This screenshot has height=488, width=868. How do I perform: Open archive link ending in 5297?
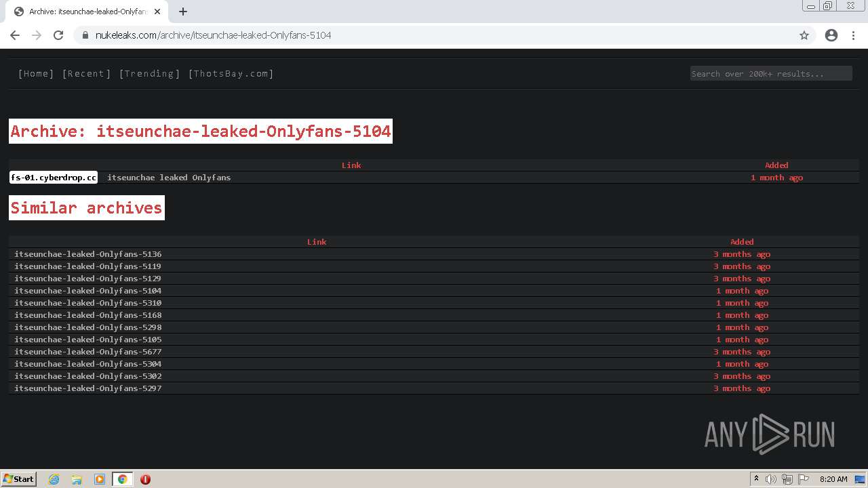(x=88, y=388)
